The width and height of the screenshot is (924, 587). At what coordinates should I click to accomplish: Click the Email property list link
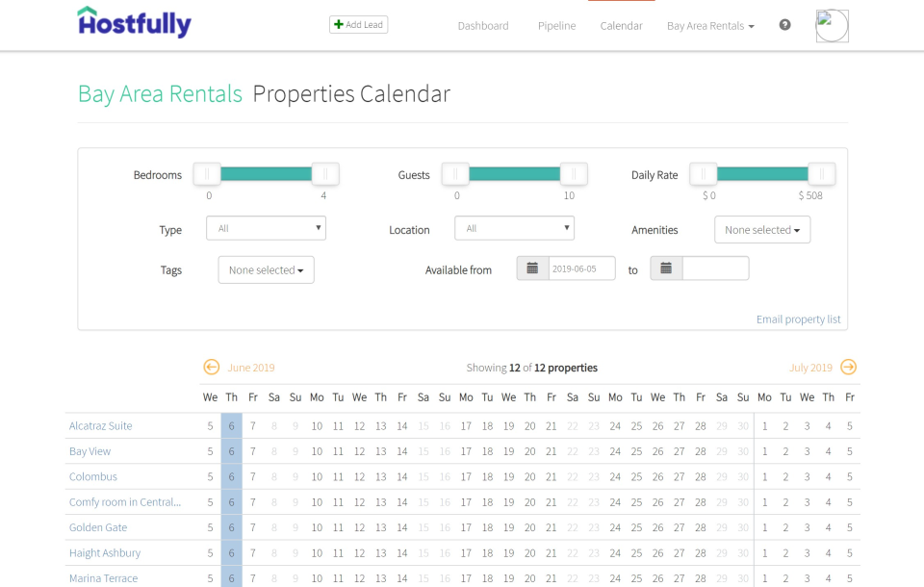[798, 319]
